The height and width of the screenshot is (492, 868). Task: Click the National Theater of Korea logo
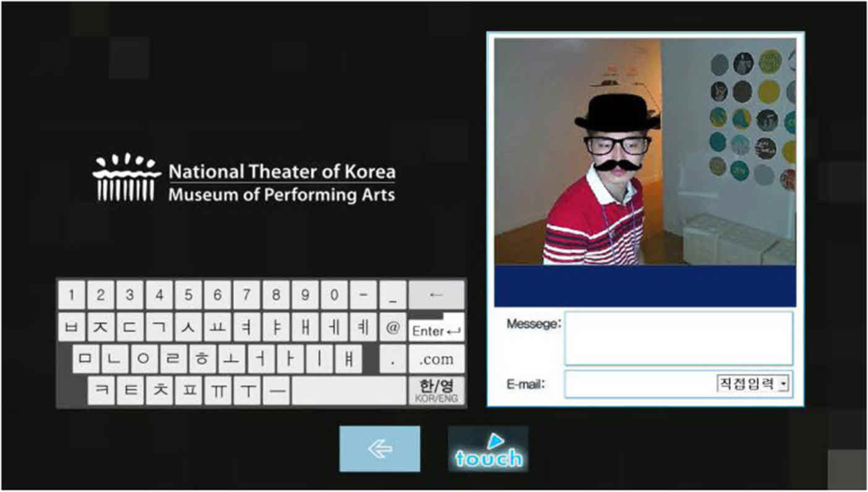tap(126, 178)
